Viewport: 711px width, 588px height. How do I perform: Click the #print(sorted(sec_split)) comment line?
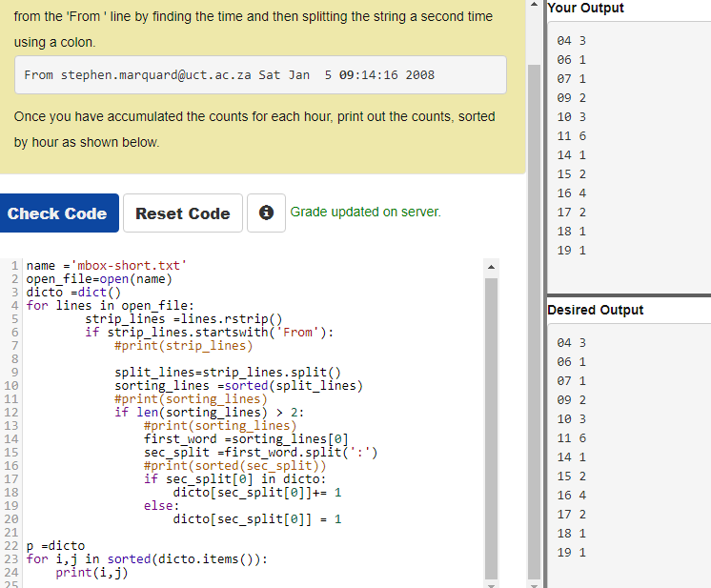pyautogui.click(x=234, y=466)
